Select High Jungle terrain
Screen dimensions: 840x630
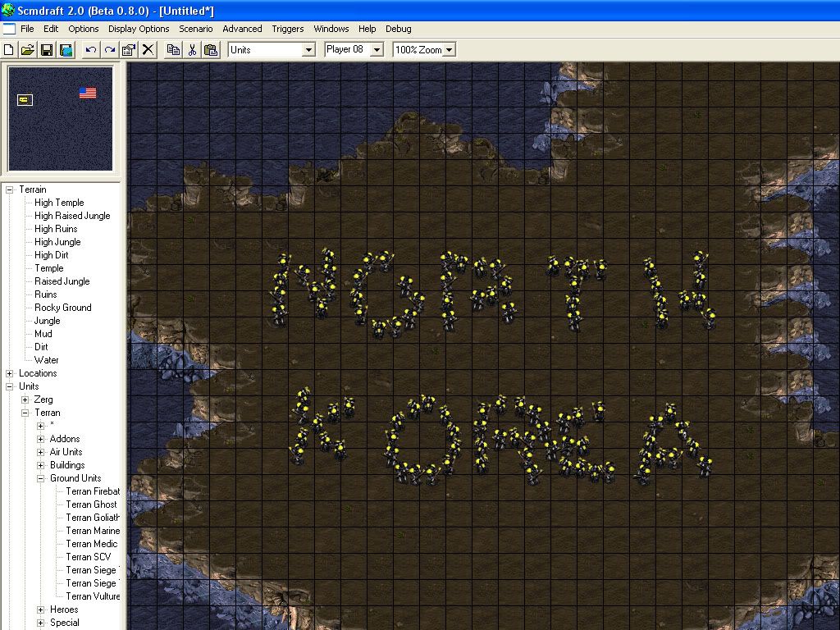pos(57,242)
